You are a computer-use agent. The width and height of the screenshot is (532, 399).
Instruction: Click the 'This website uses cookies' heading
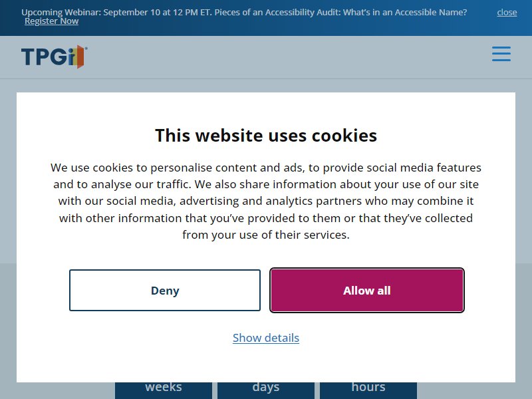pos(266,136)
